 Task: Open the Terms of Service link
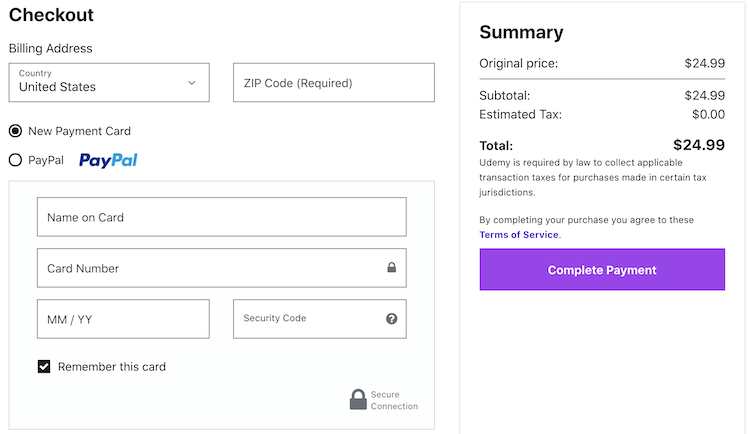[519, 235]
